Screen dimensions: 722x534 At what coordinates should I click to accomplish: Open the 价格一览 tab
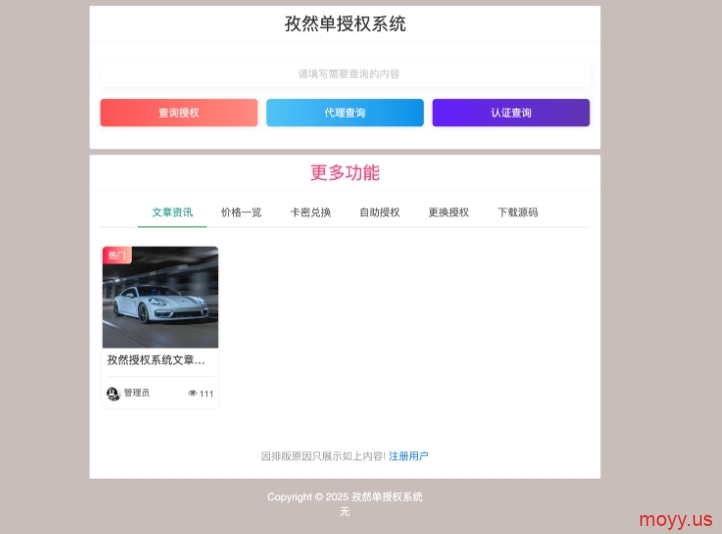coord(241,212)
